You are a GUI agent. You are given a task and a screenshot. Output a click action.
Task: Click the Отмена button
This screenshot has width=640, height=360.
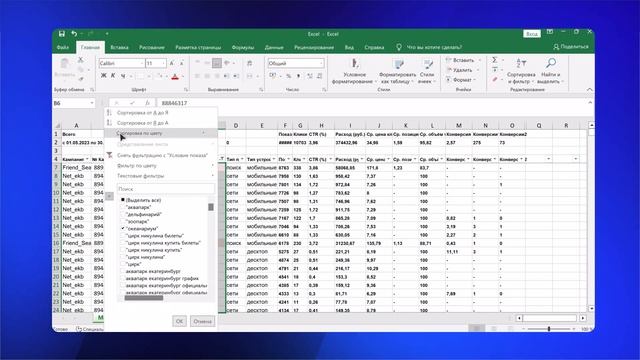coord(202,321)
